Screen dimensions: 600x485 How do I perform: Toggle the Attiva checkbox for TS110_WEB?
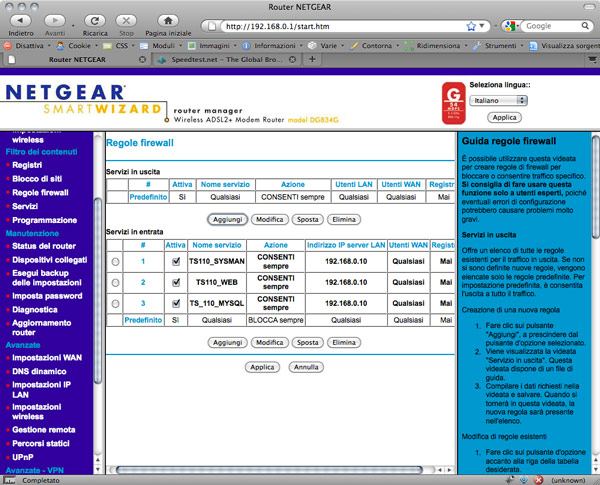coord(176,283)
